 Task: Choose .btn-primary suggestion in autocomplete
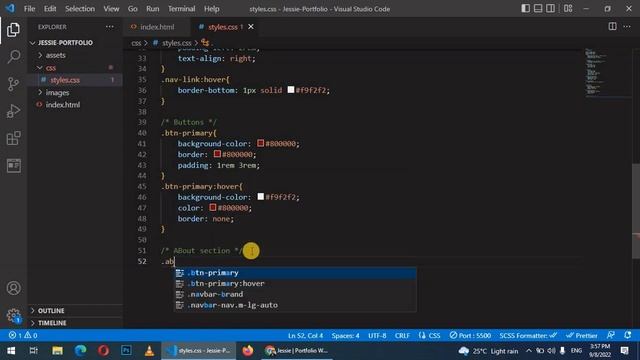click(295, 273)
